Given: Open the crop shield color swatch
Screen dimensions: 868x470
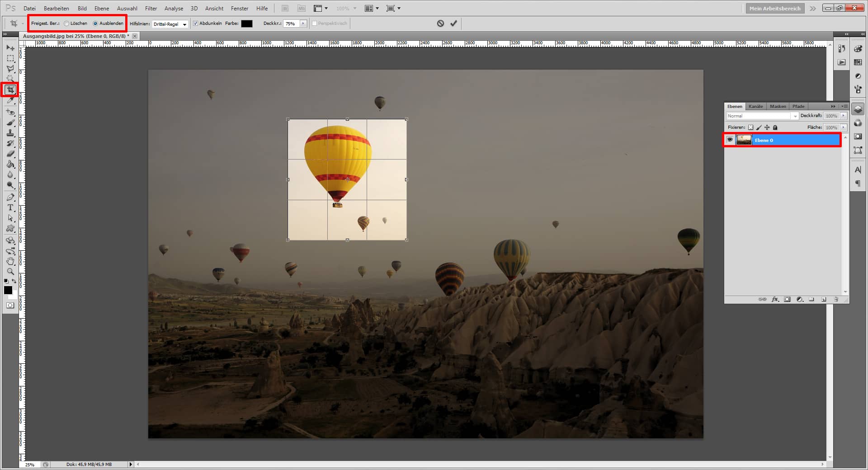Looking at the screenshot, I should [x=246, y=23].
